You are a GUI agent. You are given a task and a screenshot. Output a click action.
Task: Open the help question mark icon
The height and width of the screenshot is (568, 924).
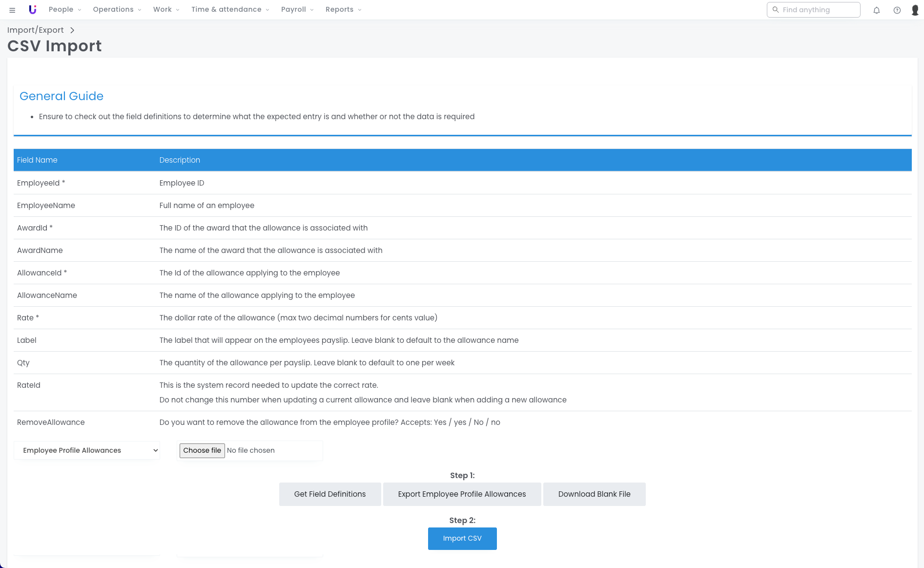[x=897, y=10]
